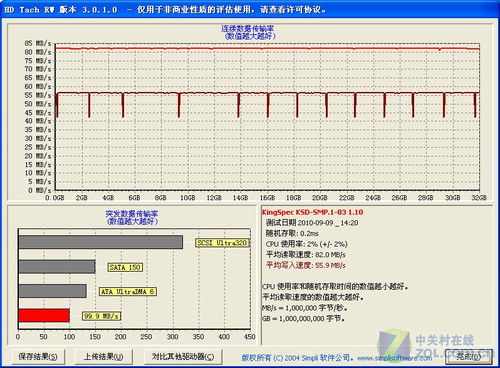Click the HD Tach title bar

[250, 9]
